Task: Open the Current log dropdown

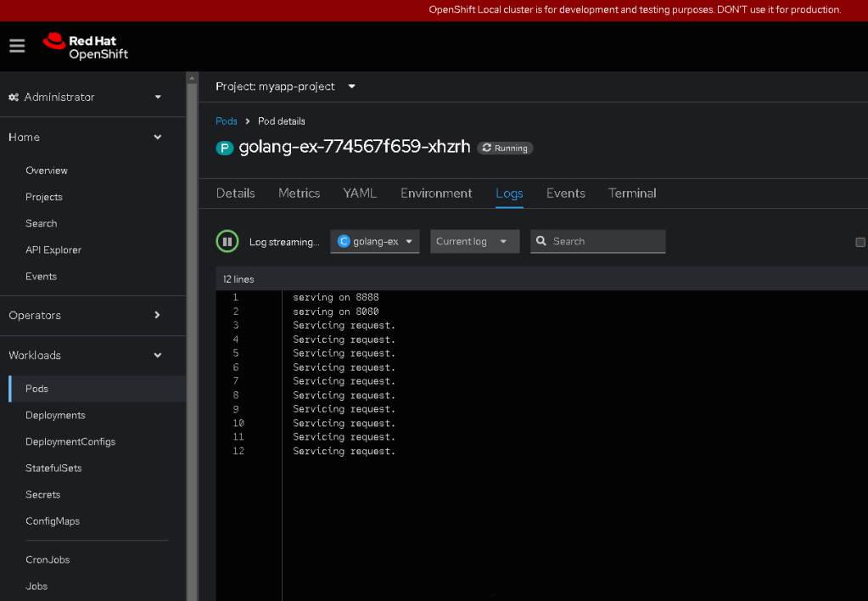Action: 475,242
